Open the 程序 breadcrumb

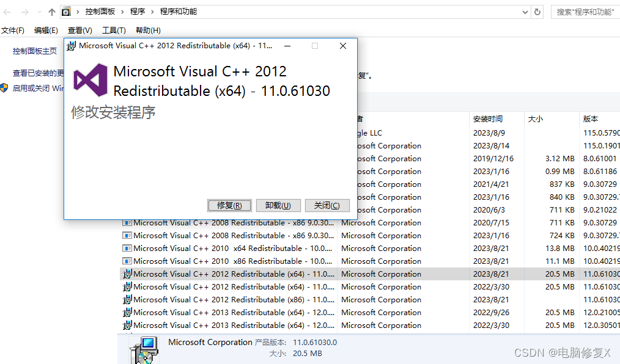pos(138,12)
